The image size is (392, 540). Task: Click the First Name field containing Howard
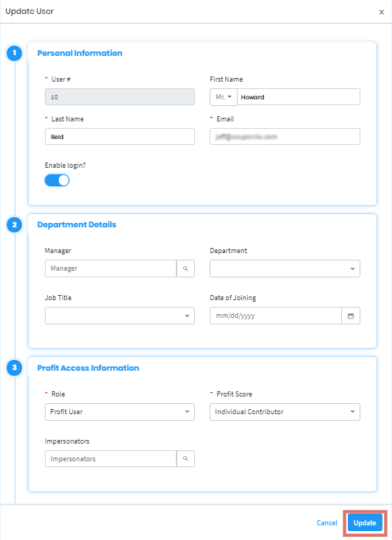click(299, 97)
